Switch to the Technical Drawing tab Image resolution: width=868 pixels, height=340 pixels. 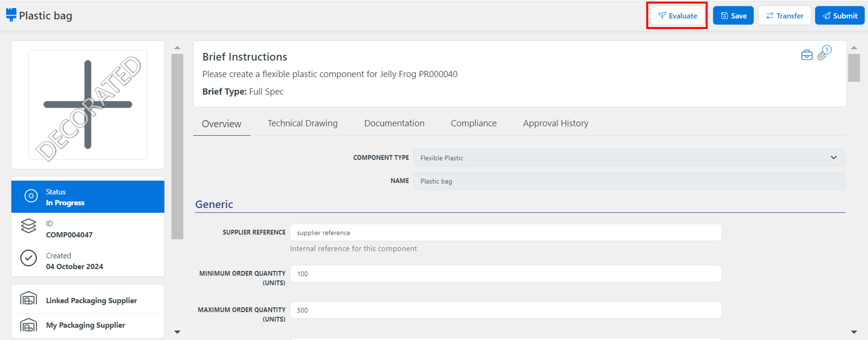[x=302, y=123]
